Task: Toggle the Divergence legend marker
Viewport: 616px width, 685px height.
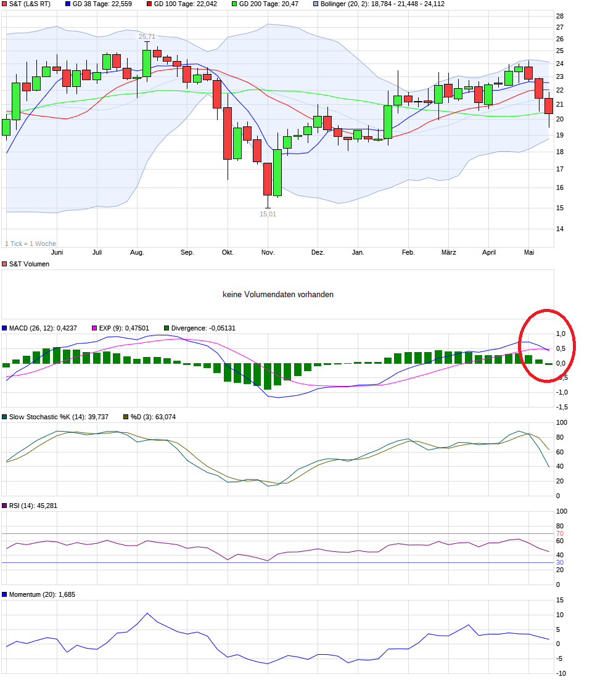Action: click(x=165, y=328)
